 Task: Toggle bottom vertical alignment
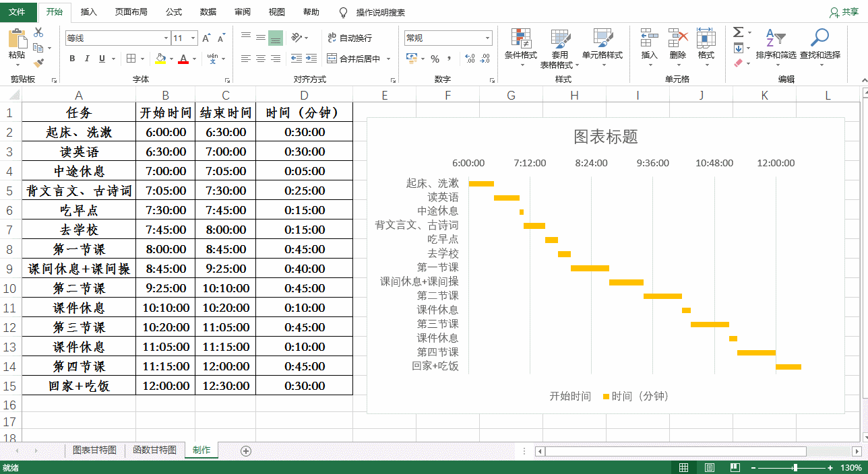pyautogui.click(x=275, y=38)
